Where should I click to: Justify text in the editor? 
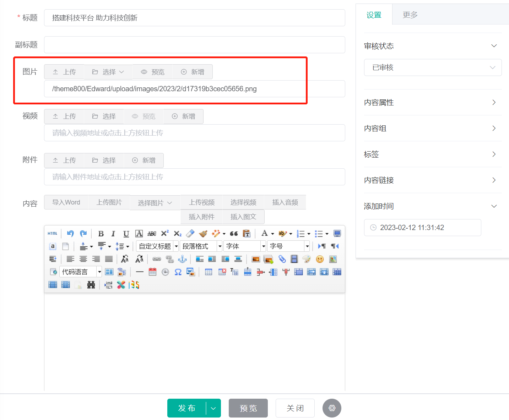coord(109,259)
